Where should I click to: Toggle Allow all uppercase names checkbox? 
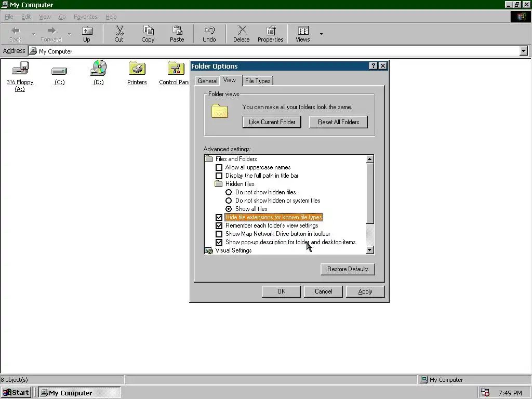(219, 167)
